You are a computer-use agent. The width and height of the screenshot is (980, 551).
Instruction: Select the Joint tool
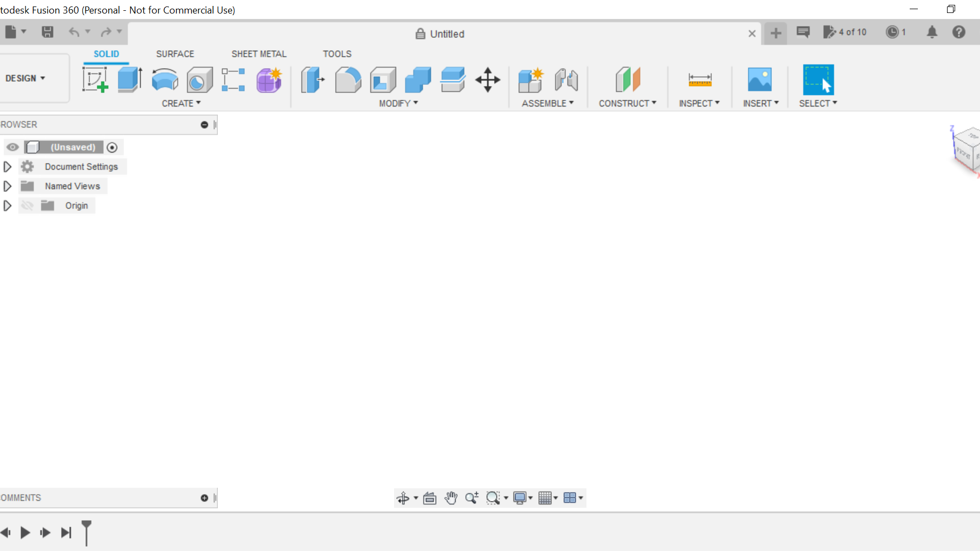pyautogui.click(x=566, y=79)
